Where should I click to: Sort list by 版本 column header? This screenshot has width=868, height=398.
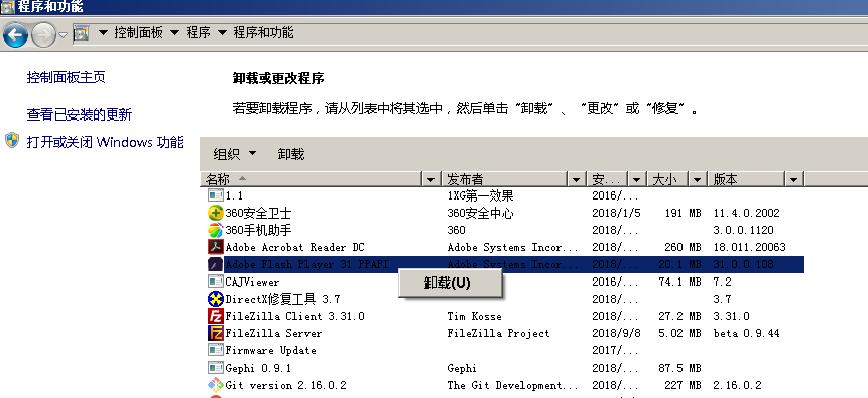coord(746,179)
